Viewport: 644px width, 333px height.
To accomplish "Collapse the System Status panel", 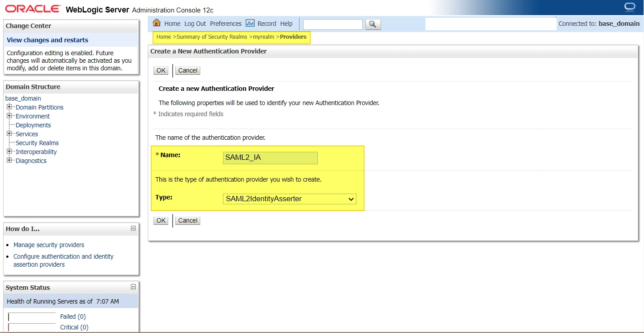I will [133, 287].
